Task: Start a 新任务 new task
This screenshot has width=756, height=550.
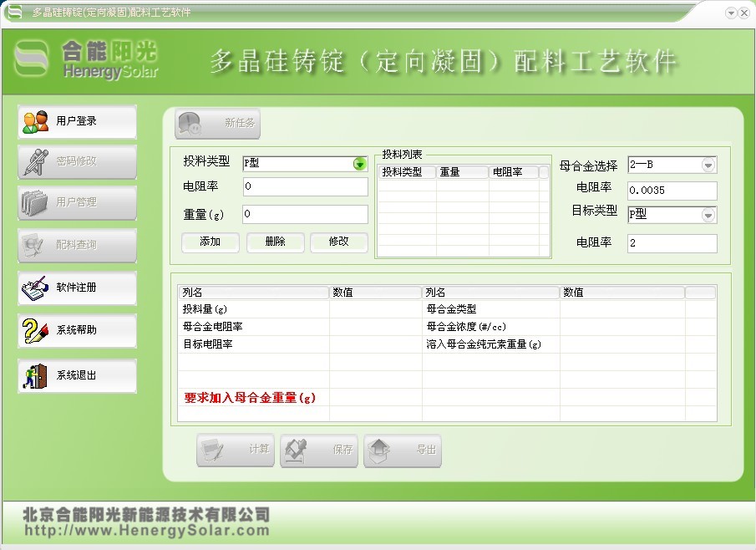Action: 216,124
